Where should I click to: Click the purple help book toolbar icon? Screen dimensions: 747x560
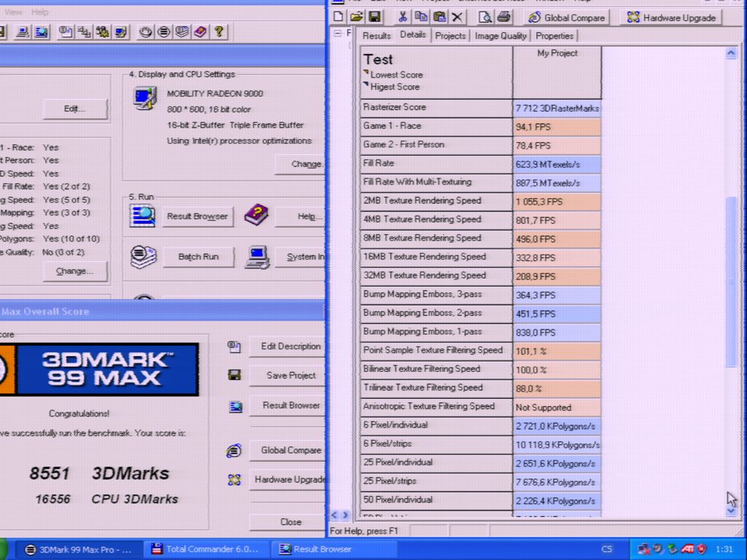click(x=200, y=32)
